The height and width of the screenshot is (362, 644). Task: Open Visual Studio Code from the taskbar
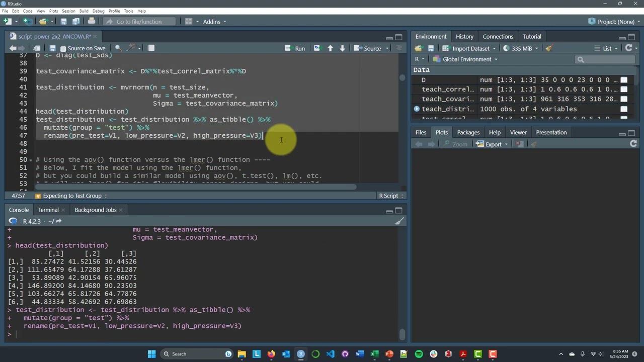[330, 354]
